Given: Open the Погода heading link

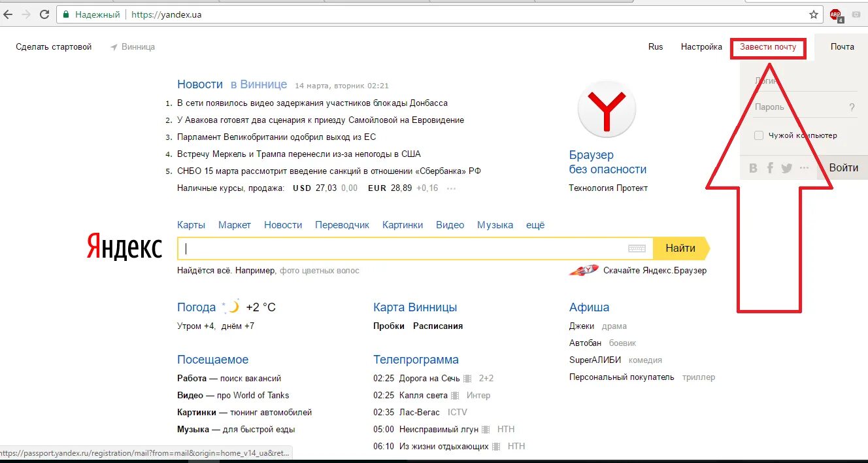Looking at the screenshot, I should 196,307.
